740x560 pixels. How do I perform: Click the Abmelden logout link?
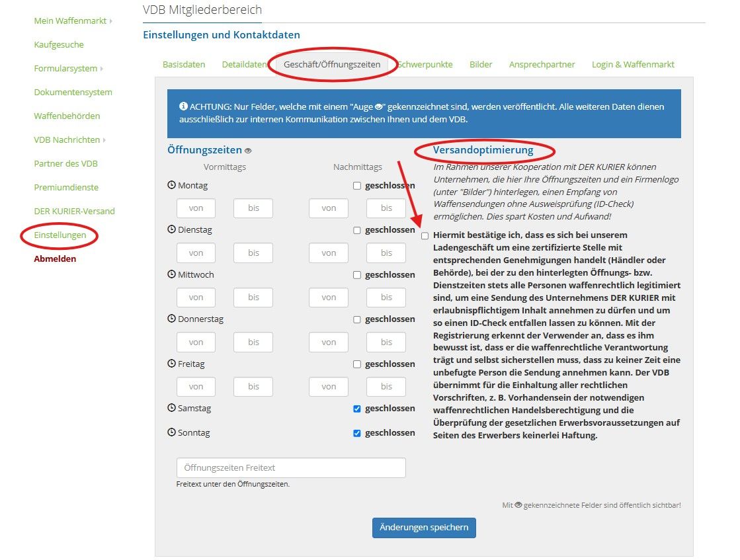[55, 259]
